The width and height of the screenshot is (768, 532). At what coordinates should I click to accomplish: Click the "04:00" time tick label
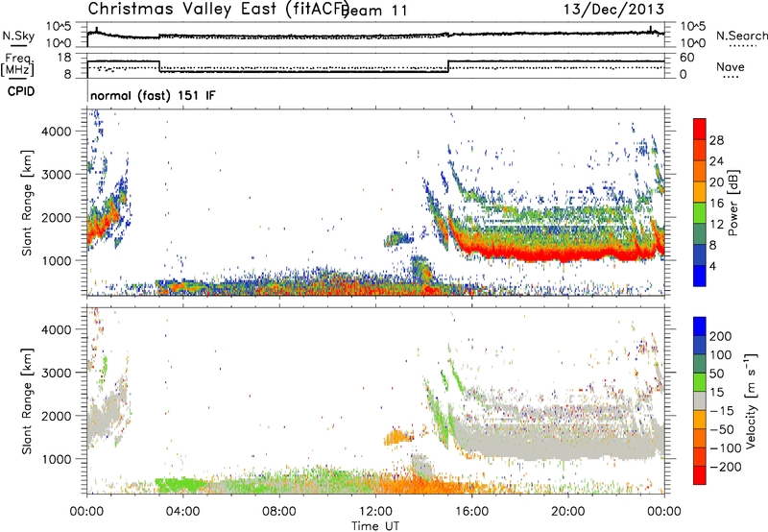182,512
